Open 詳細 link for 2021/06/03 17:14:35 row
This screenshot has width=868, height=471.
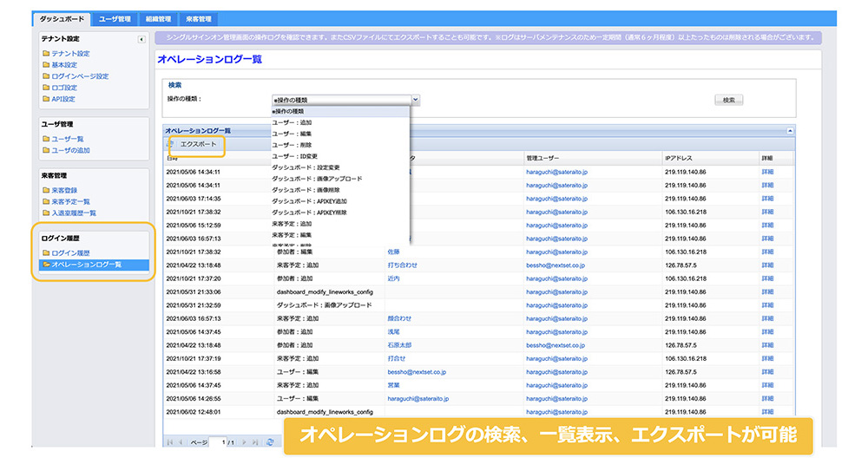[767, 199]
